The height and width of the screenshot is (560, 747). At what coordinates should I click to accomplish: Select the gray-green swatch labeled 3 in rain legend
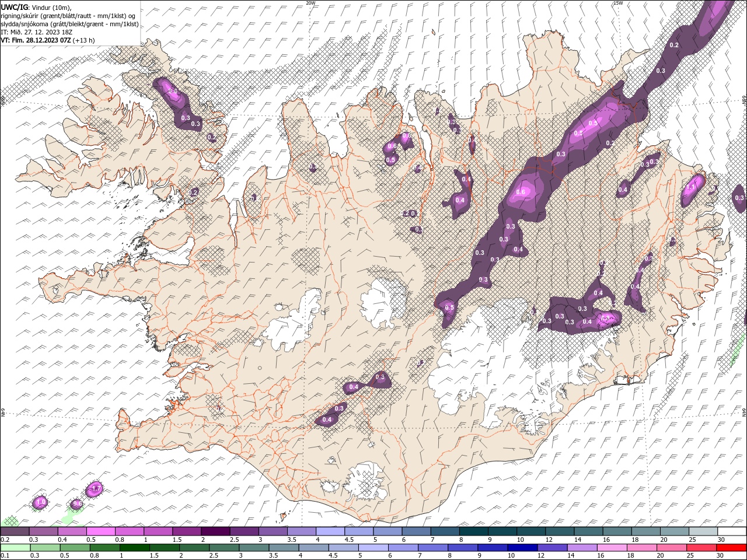254,548
